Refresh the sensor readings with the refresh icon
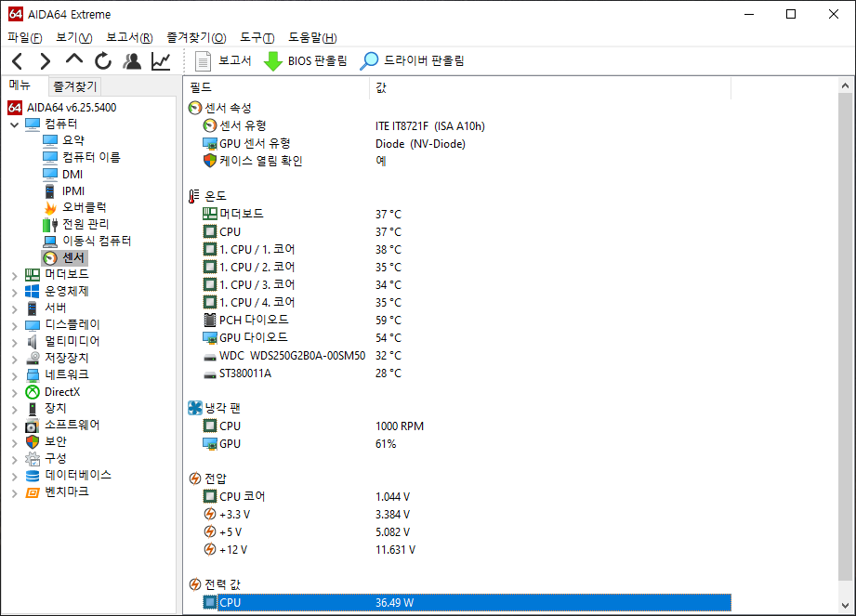This screenshot has height=616, width=856. click(x=102, y=61)
